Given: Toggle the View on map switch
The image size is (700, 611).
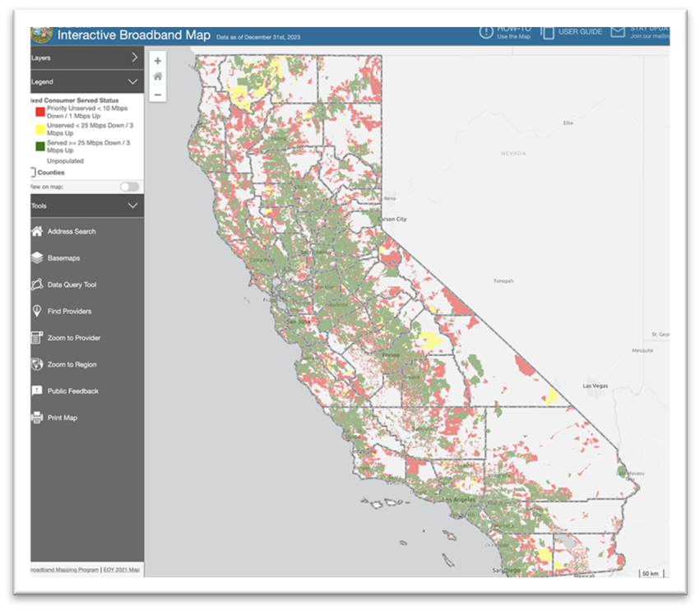Looking at the screenshot, I should click(129, 187).
